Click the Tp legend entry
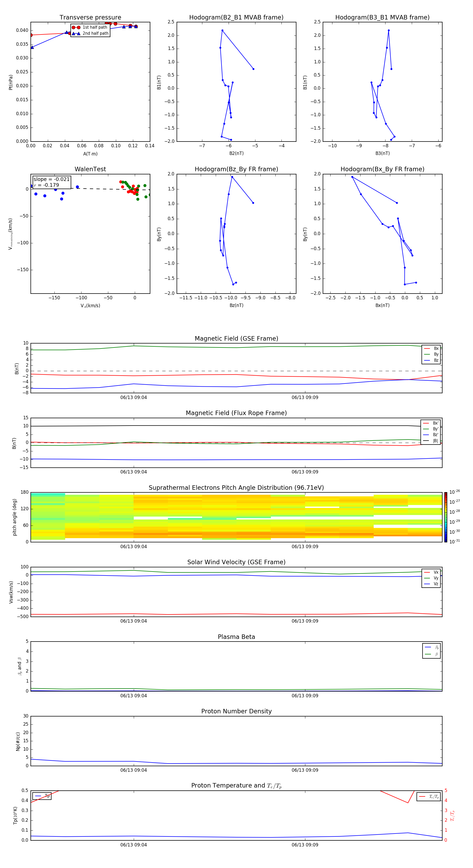The image size is (473, 868). [42, 796]
